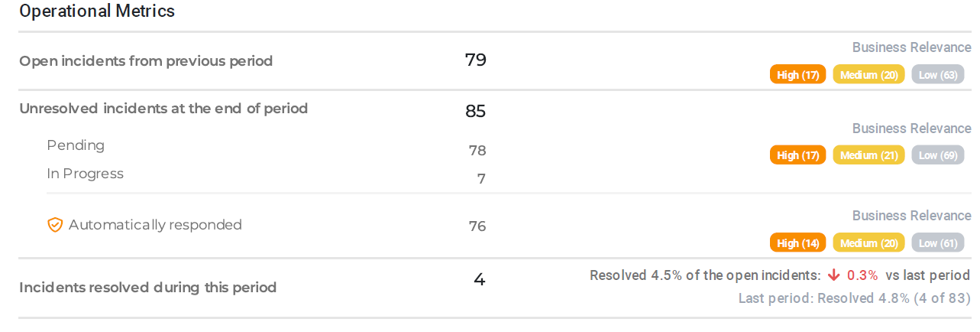Click the shield icon beside Automatically responded

click(55, 225)
